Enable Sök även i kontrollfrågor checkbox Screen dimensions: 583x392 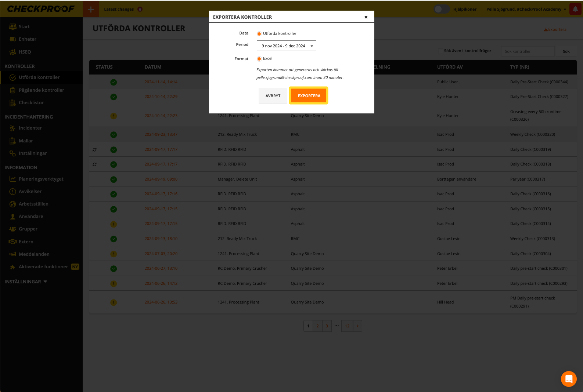click(440, 51)
